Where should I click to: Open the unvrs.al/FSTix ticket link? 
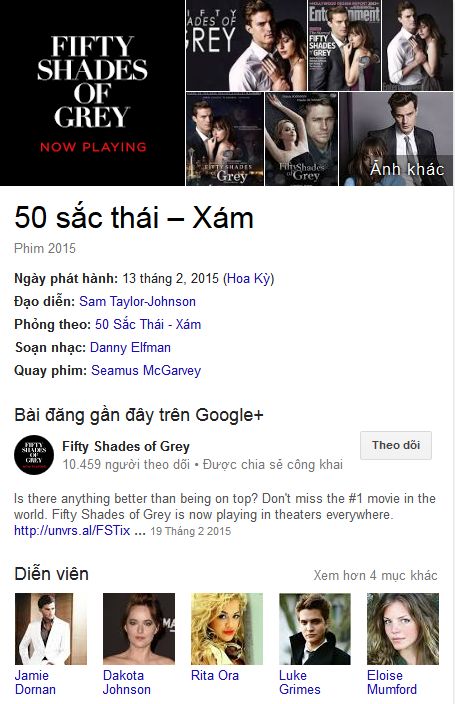pos(72,531)
